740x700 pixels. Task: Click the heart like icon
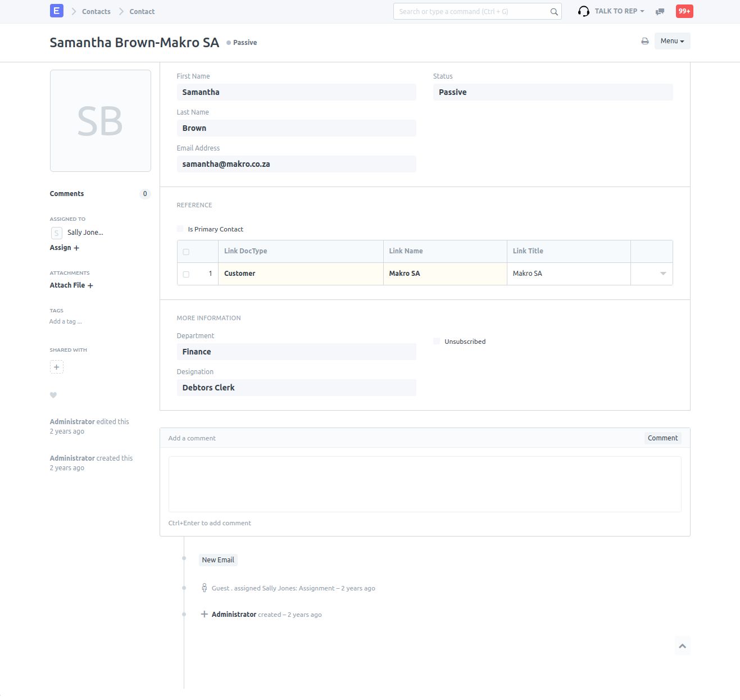[53, 395]
